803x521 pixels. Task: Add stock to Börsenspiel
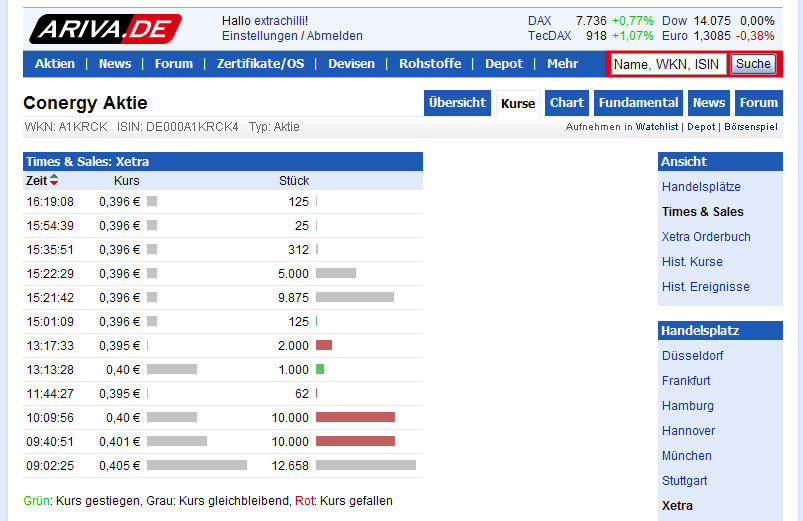tap(751, 127)
